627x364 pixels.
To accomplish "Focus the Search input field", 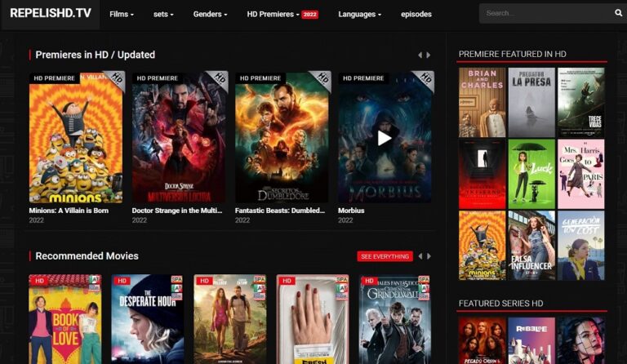I will [x=546, y=13].
